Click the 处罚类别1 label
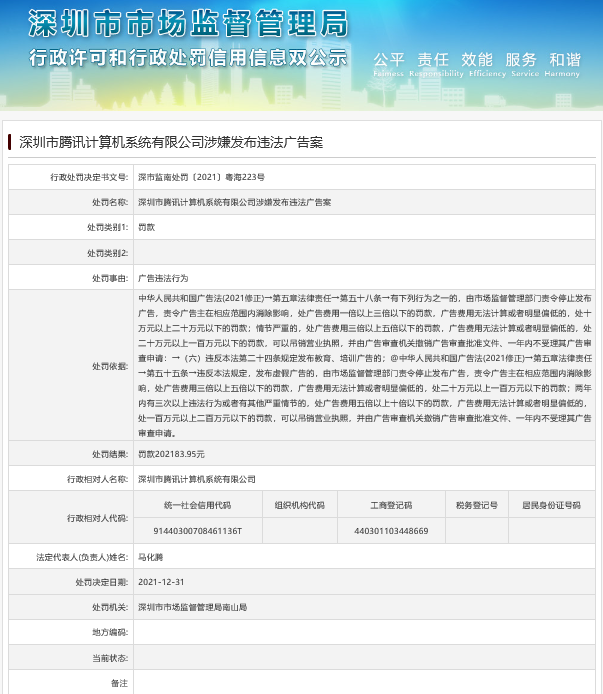603x694 pixels. point(108,227)
